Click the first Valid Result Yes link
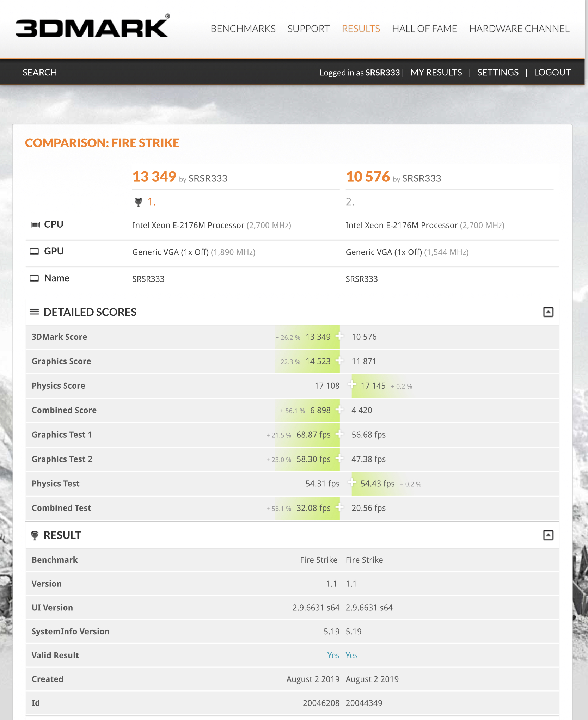Image resolution: width=588 pixels, height=720 pixels. 333,655
